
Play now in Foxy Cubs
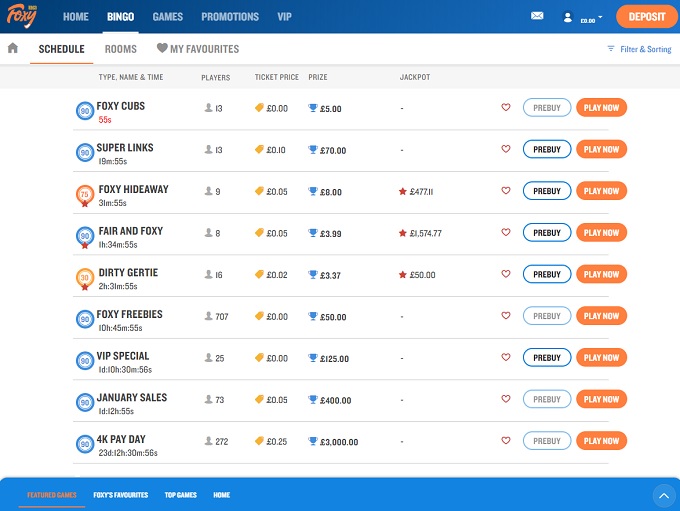point(602,108)
